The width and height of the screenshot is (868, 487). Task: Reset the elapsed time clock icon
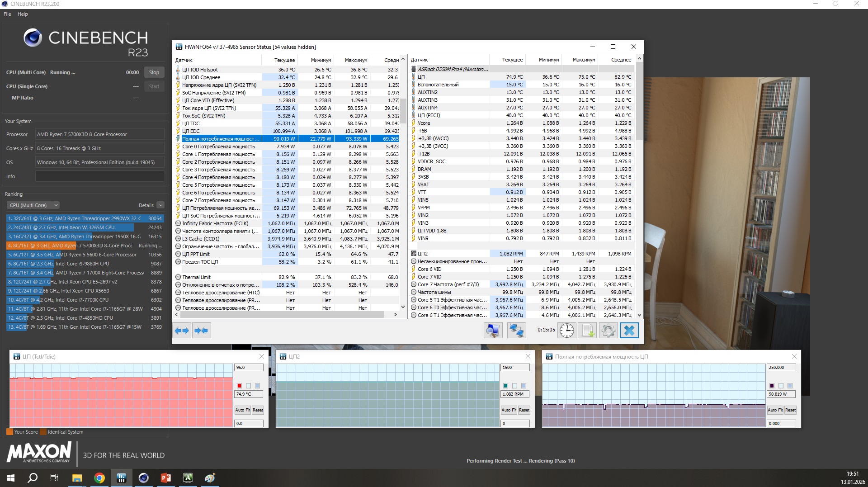click(x=566, y=331)
